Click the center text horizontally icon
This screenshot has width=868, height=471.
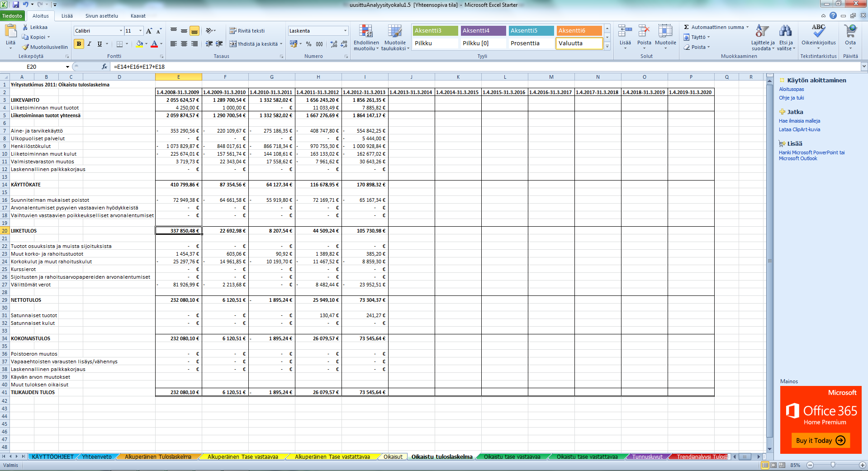184,44
